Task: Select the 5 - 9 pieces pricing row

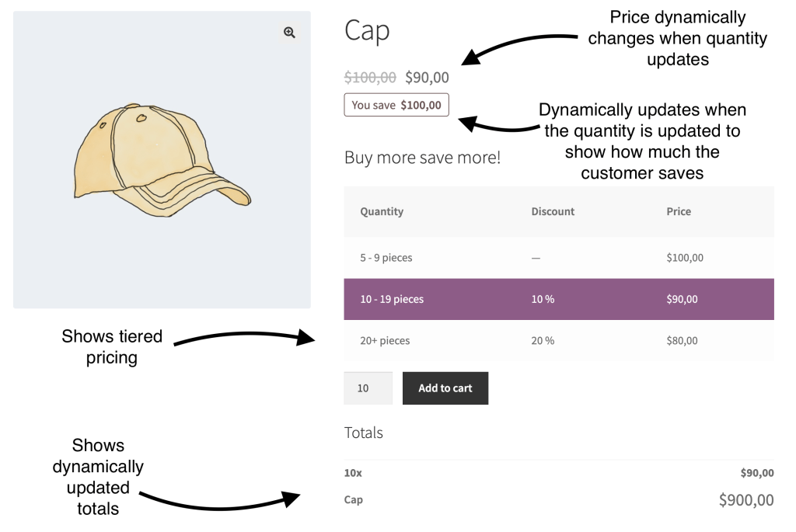Action: click(558, 258)
